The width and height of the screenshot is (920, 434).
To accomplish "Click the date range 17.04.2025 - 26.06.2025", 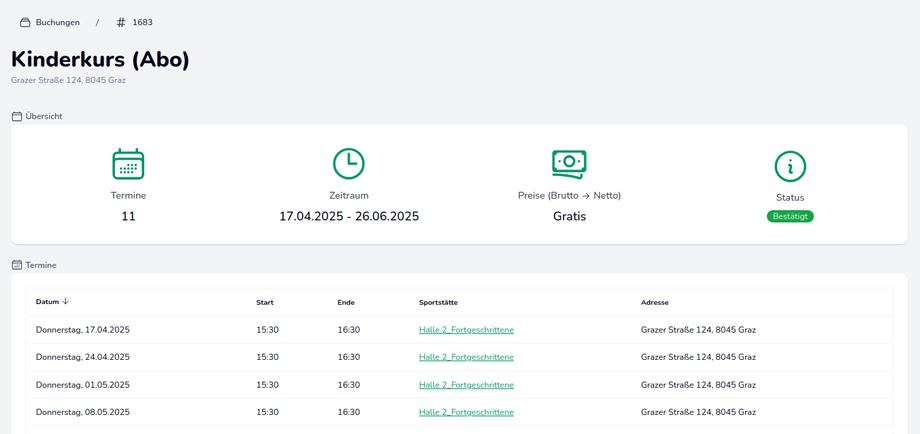I will pyautogui.click(x=349, y=216).
